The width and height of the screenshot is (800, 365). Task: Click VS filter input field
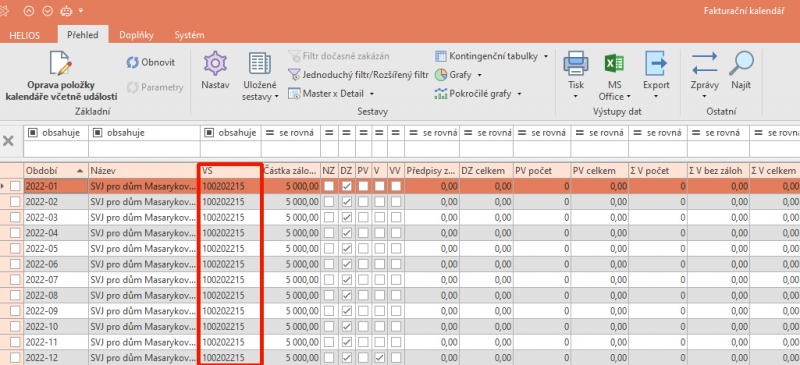[x=230, y=149]
